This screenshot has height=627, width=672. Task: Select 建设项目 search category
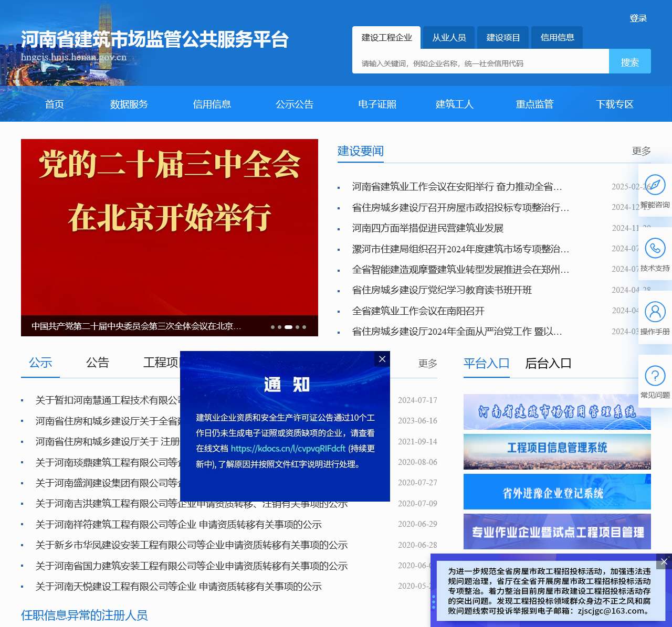(x=502, y=37)
